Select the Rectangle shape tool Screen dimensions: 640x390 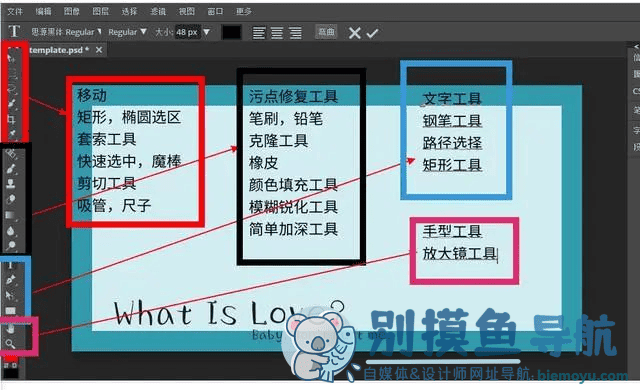[10, 310]
